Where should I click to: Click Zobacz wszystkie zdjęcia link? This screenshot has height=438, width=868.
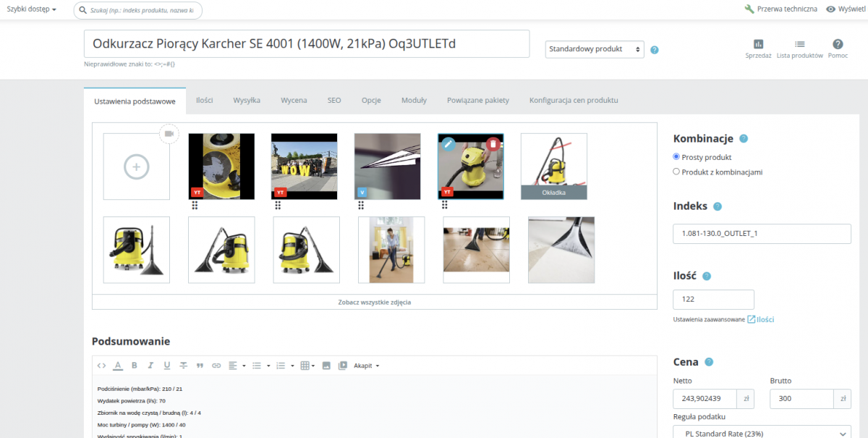click(375, 302)
